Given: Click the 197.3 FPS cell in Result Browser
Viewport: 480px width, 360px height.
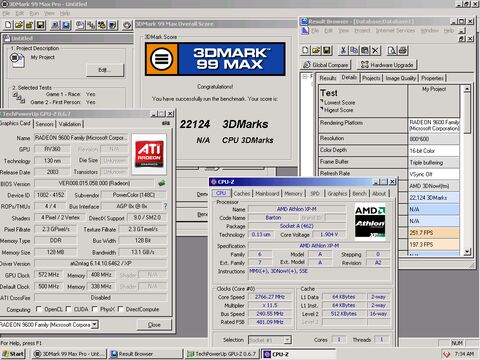Looking at the screenshot, I should pos(434,244).
